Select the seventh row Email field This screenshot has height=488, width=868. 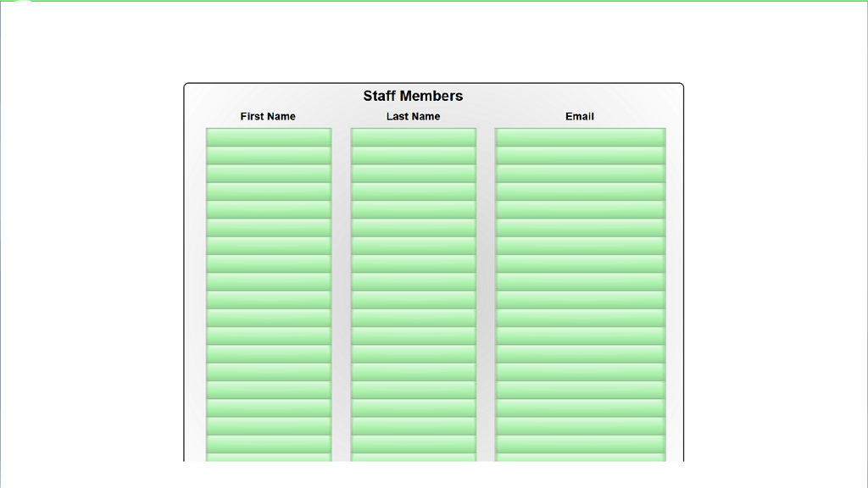580,246
